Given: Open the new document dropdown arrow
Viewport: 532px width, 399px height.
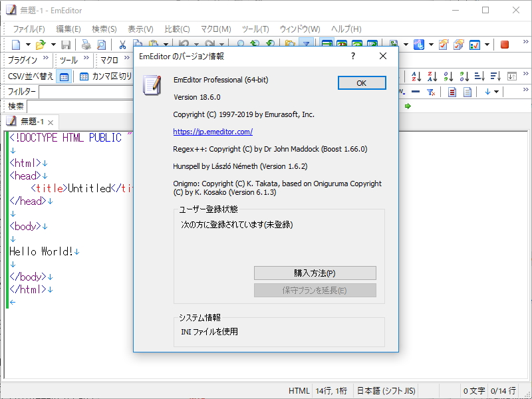Looking at the screenshot, I should pos(28,44).
